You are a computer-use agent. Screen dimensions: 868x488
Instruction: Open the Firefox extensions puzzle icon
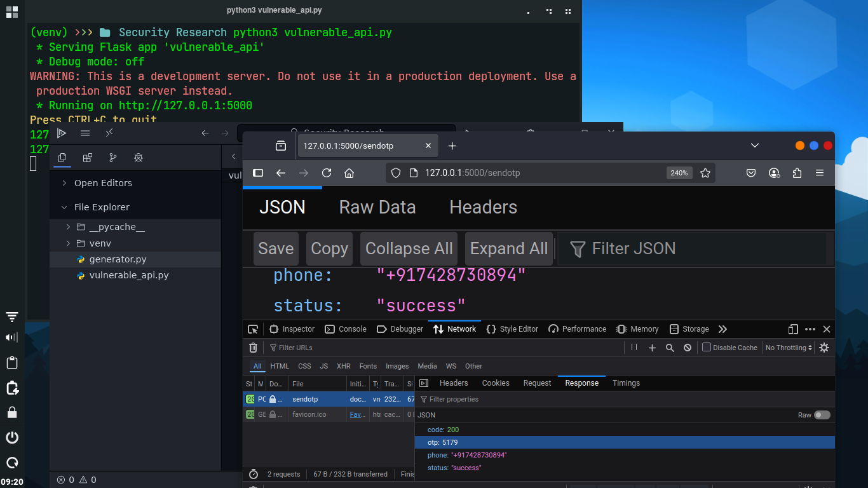point(797,173)
